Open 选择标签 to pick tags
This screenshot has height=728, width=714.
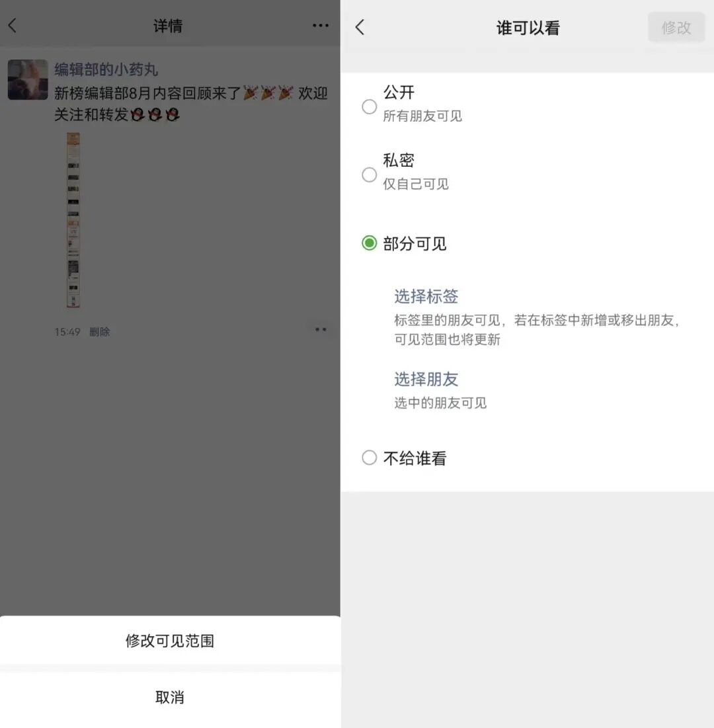(x=426, y=297)
